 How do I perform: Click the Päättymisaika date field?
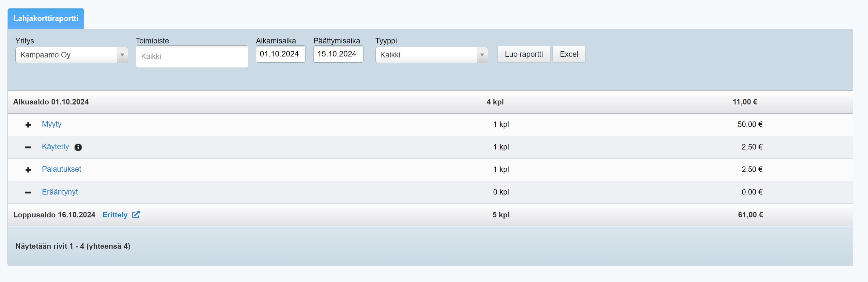pyautogui.click(x=338, y=54)
